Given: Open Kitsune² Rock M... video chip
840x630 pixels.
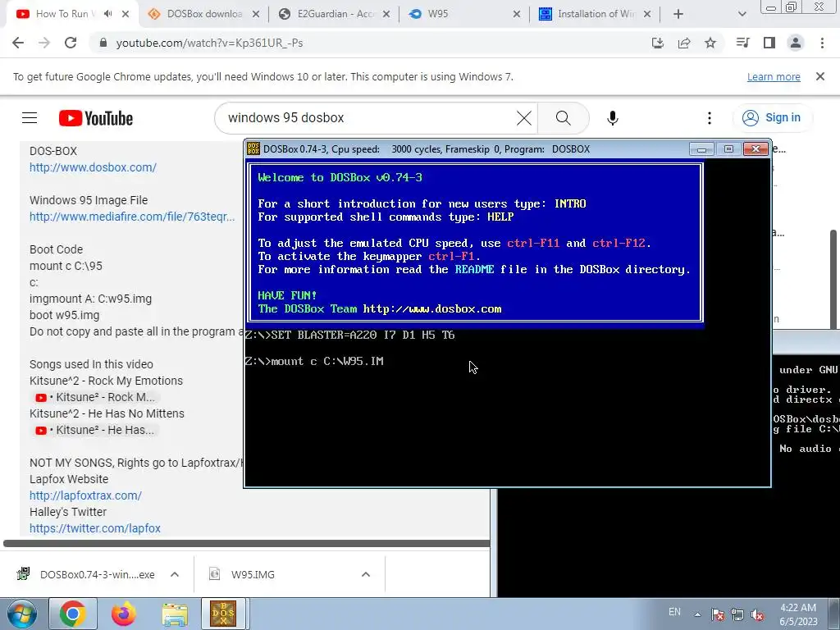Looking at the screenshot, I should point(95,398).
